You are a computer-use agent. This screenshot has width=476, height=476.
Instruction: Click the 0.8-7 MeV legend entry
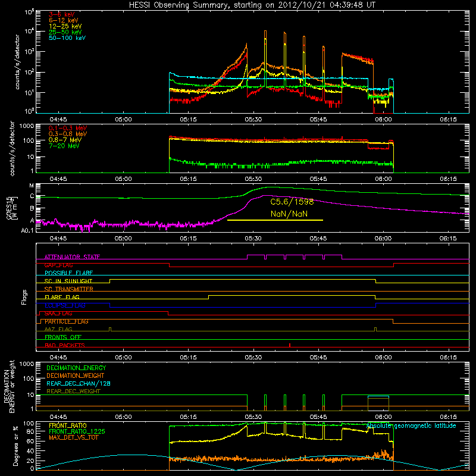pyautogui.click(x=65, y=140)
